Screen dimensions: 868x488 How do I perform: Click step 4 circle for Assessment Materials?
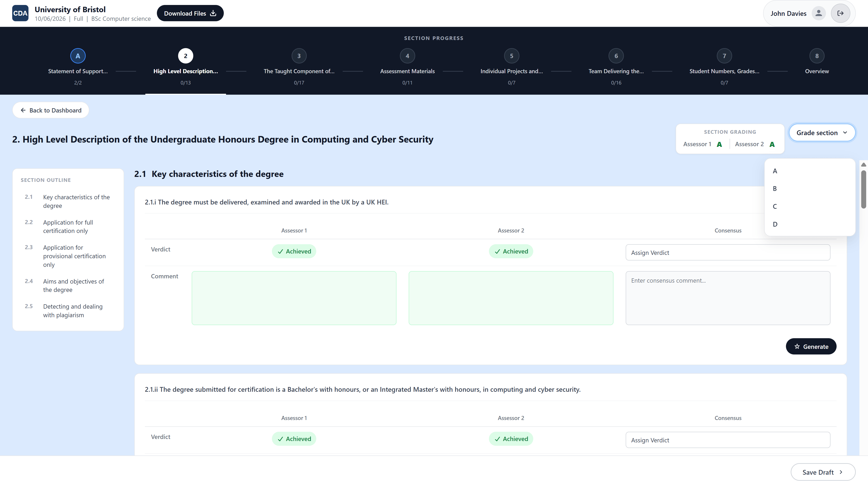tap(407, 56)
